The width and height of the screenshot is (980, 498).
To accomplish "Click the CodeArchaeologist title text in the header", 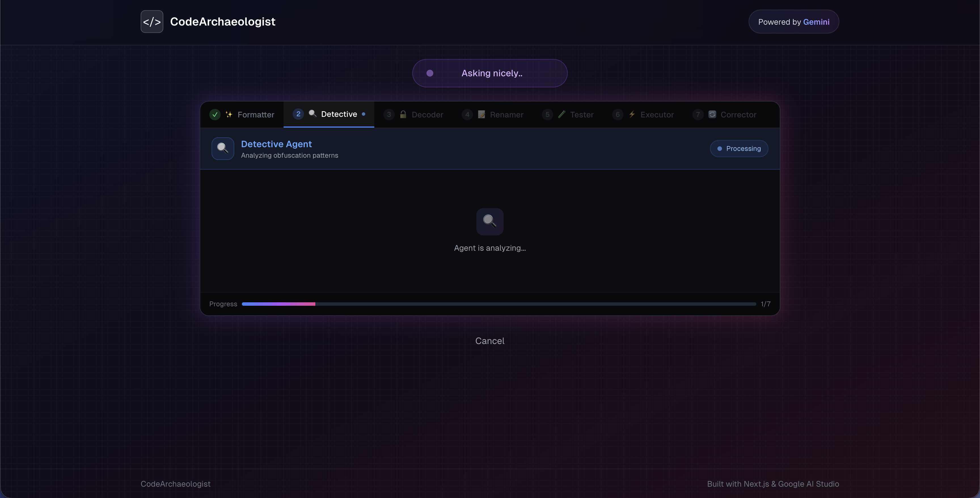I will (x=223, y=22).
